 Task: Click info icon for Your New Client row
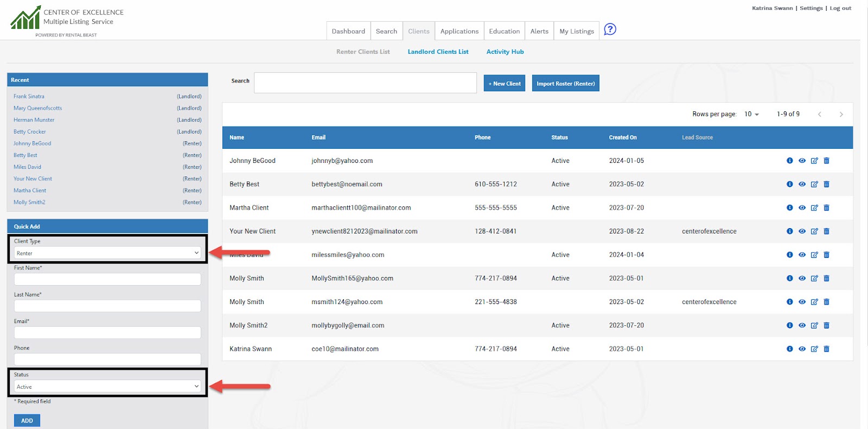tap(790, 231)
